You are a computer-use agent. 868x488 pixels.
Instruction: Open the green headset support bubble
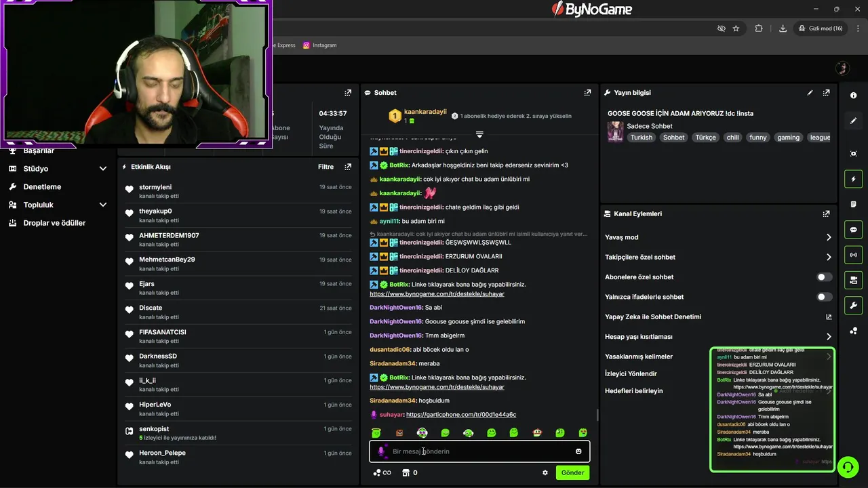(847, 467)
